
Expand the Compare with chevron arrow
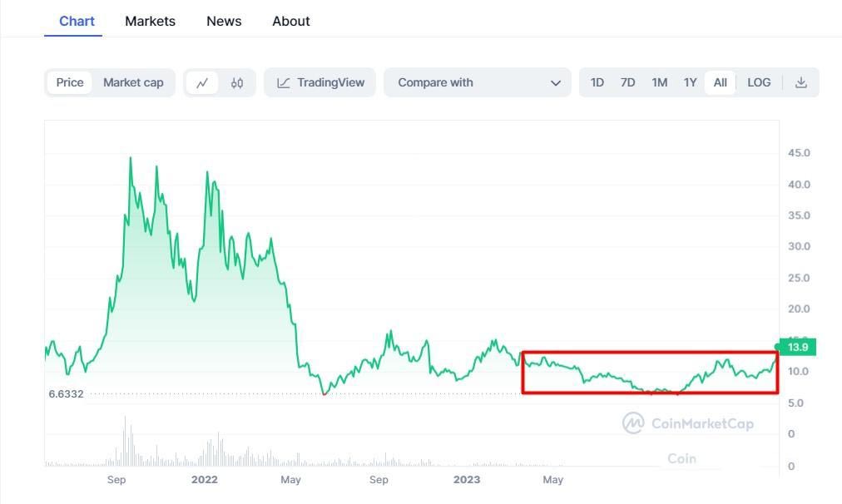(556, 82)
